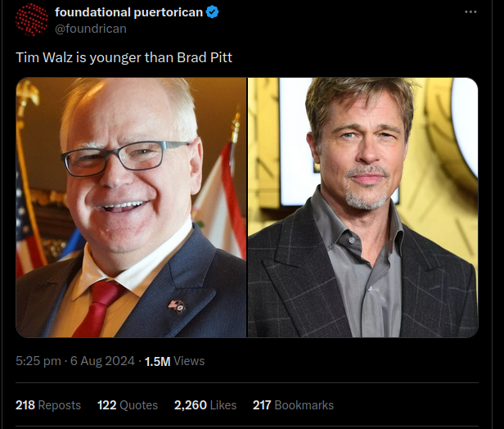Click the @foundrican handle
Viewport: 504px width, 429px height.
point(90,29)
